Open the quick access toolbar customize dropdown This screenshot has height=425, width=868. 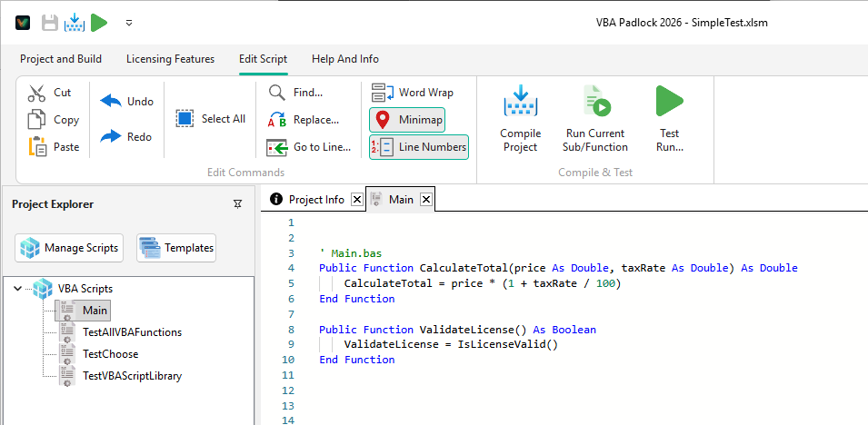pyautogui.click(x=129, y=23)
